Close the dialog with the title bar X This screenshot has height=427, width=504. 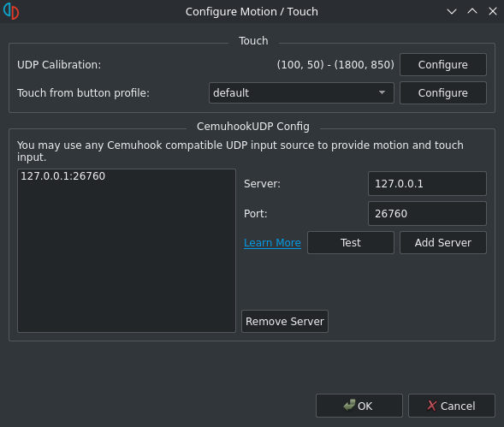[x=493, y=11]
